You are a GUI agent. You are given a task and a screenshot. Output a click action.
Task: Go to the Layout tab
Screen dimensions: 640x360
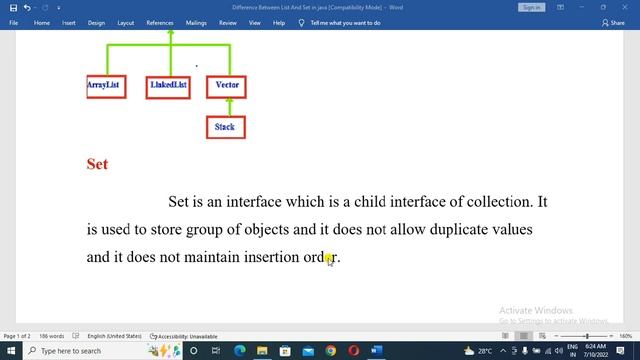coord(125,23)
